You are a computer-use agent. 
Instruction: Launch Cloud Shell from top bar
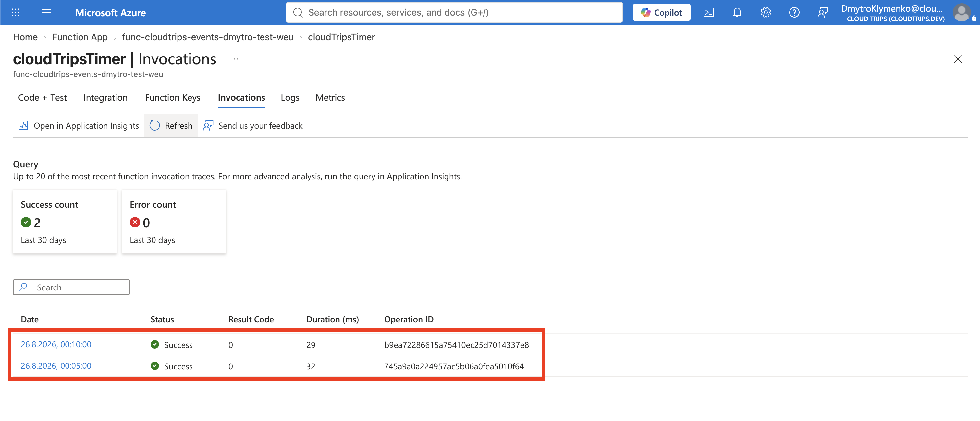tap(708, 13)
